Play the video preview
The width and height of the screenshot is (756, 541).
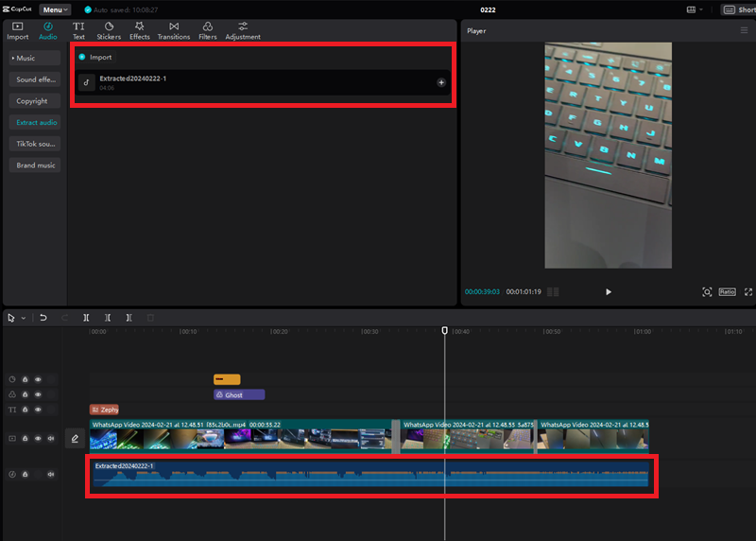point(608,292)
